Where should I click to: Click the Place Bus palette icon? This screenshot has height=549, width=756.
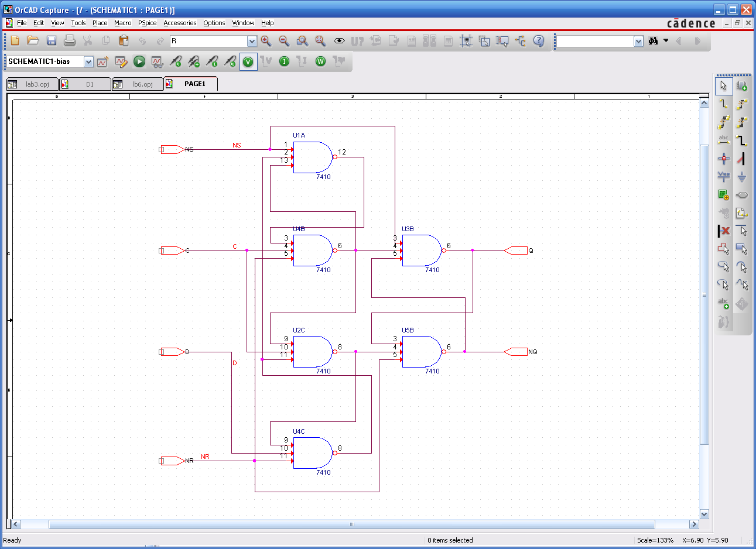pos(742,140)
